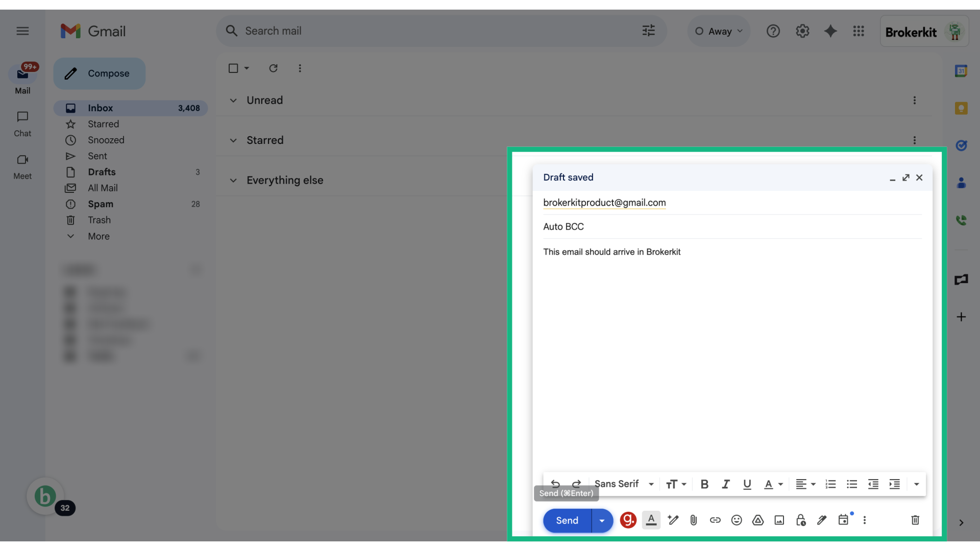This screenshot has width=980, height=551.
Task: Show search options filter icon
Action: (648, 31)
